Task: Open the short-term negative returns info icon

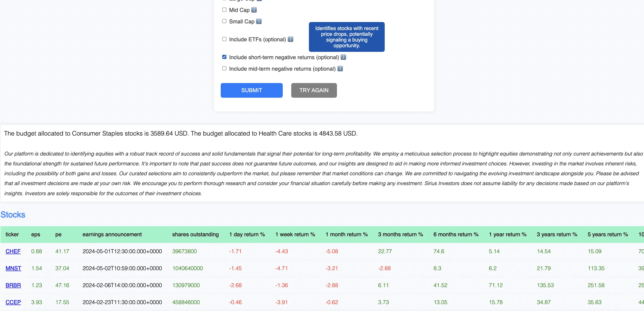Action: tap(343, 57)
